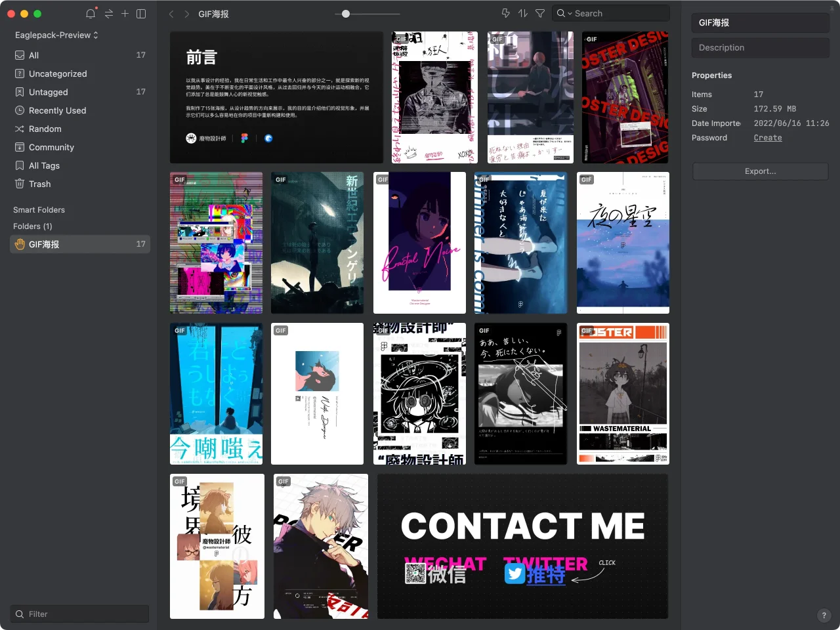Select the ああ、苦しい dark poster thumbnail
Screen dimensions: 840x630
[x=520, y=394]
